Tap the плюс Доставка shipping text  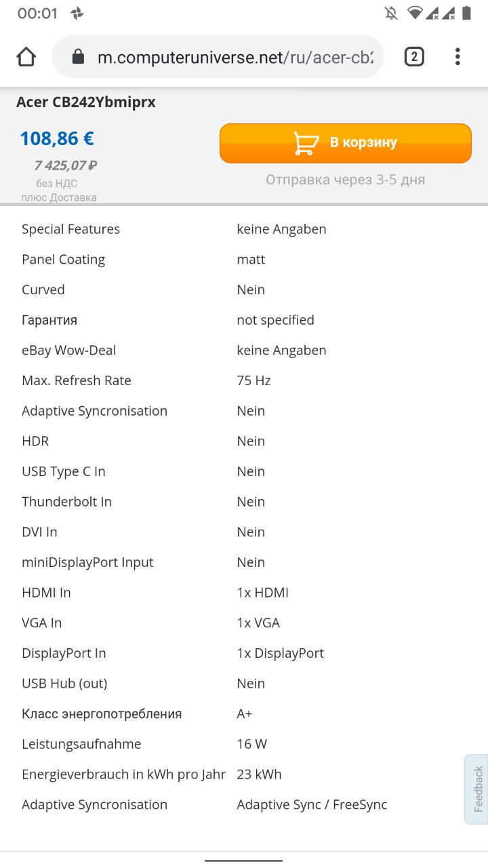(59, 198)
